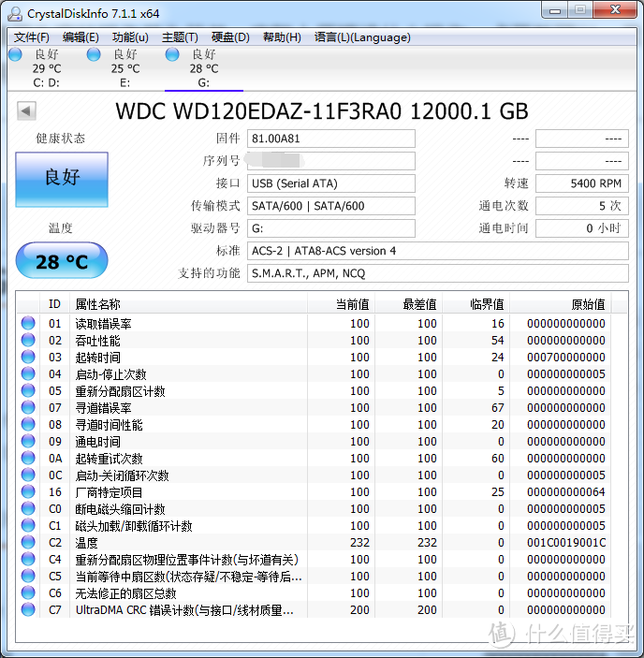This screenshot has height=658, width=644.
Task: Click the 属性名称 column header
Action: click(x=188, y=304)
